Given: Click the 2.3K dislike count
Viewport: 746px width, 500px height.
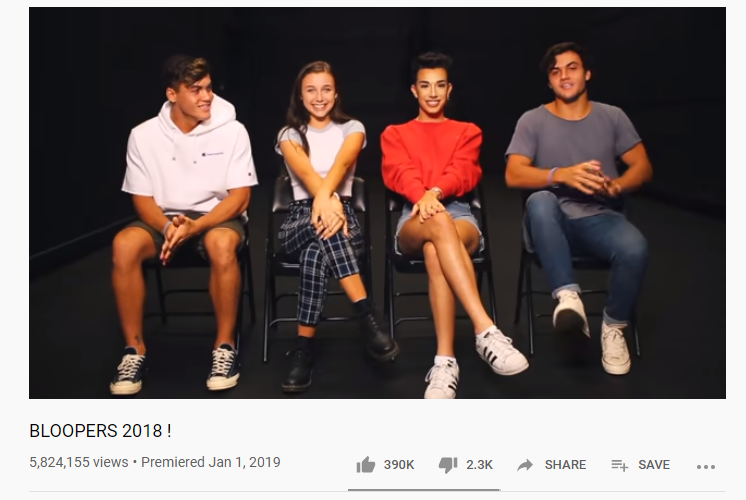Looking at the screenshot, I should click(x=479, y=465).
